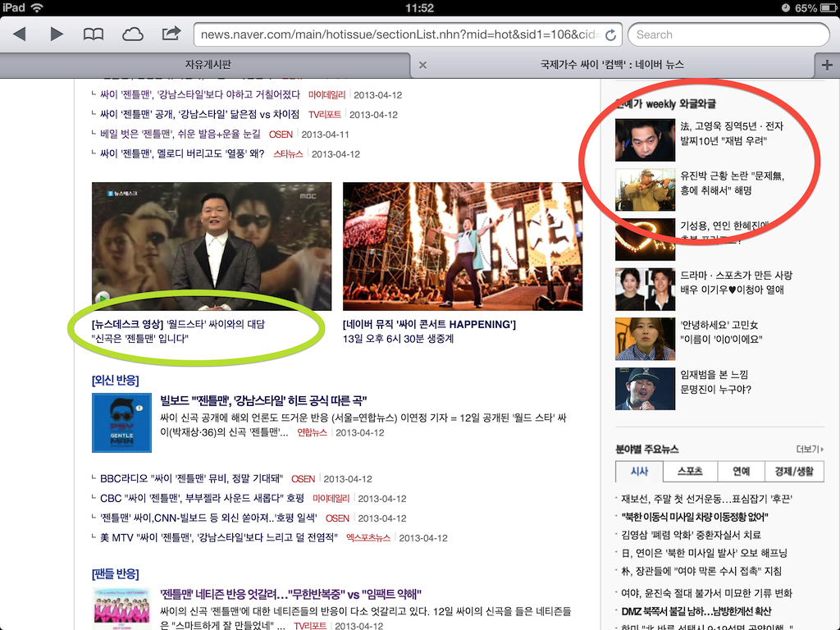Open the 이기우 이청아 couple photo
Screen dimensions: 840x630
point(645,290)
